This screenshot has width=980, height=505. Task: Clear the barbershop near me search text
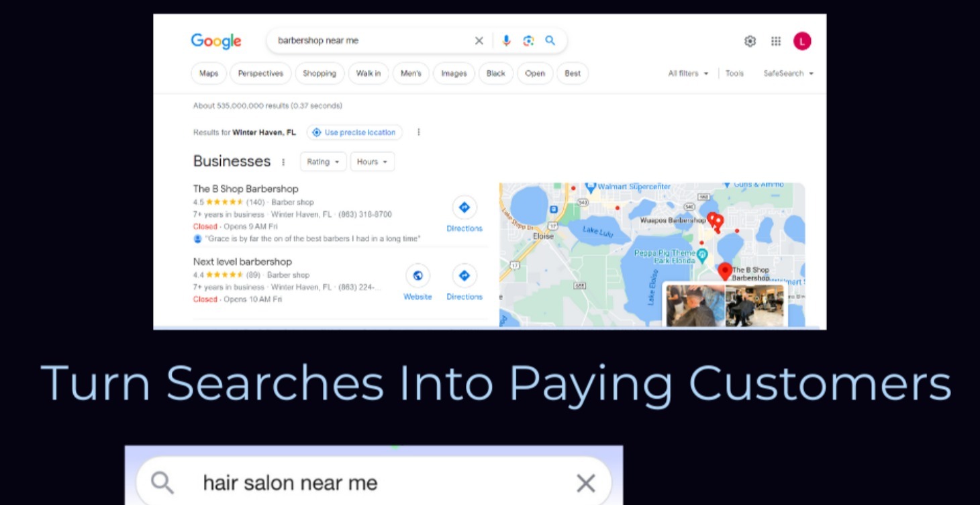pyautogui.click(x=479, y=41)
